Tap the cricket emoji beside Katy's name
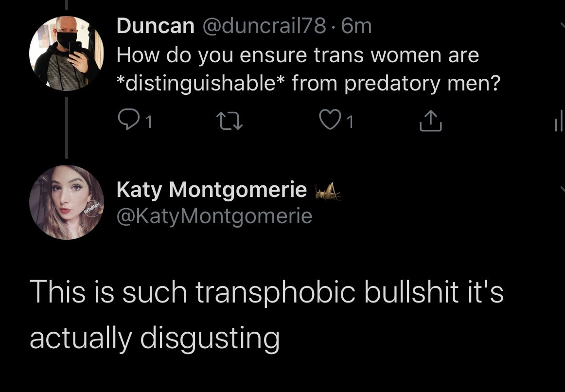The height and width of the screenshot is (392, 565). 328,191
